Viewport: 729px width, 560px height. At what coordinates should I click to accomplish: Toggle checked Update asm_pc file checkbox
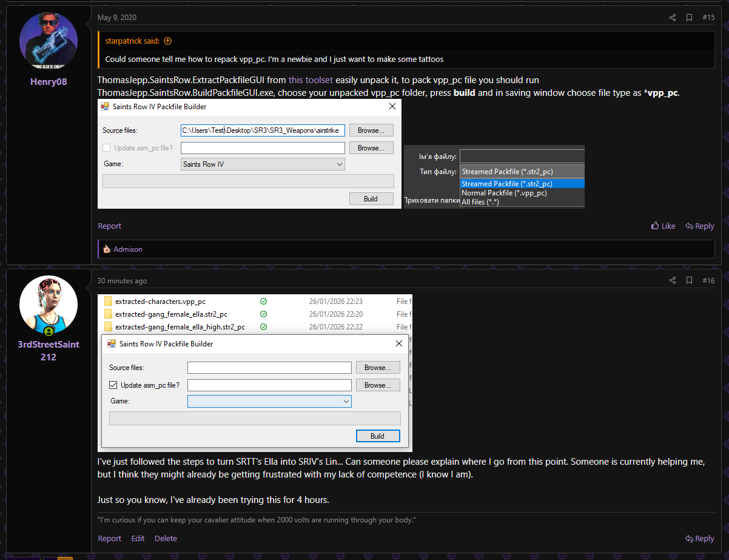pyautogui.click(x=113, y=385)
